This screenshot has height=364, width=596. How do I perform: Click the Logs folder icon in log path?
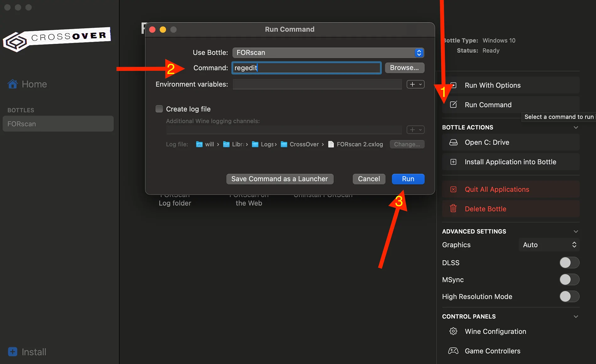[255, 144]
